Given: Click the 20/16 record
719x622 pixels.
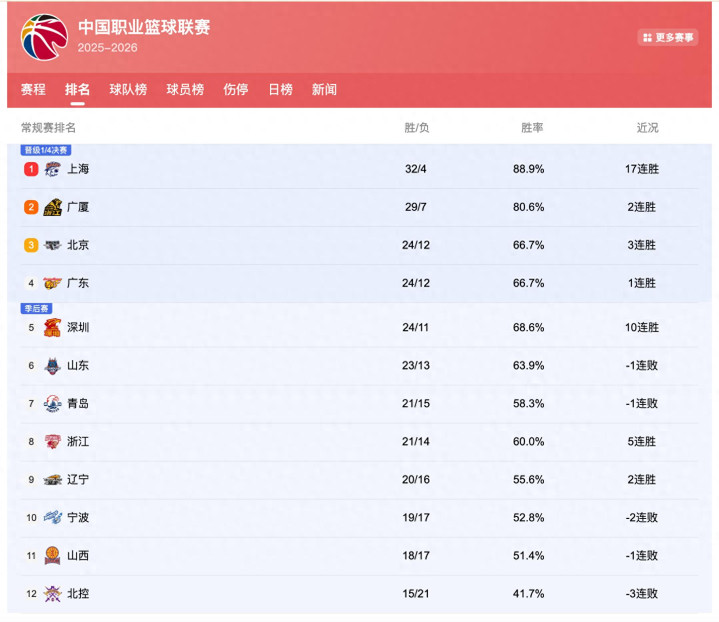Looking at the screenshot, I should [x=415, y=480].
